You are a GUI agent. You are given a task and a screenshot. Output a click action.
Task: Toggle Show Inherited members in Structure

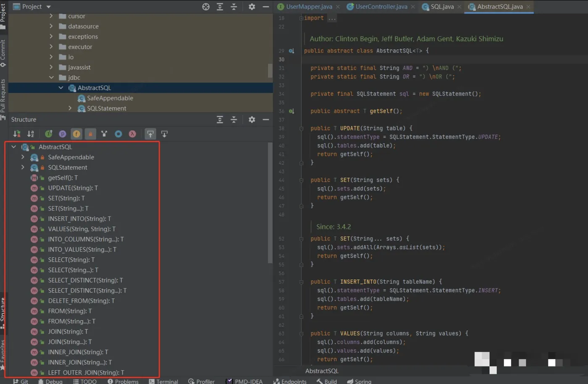[49, 134]
